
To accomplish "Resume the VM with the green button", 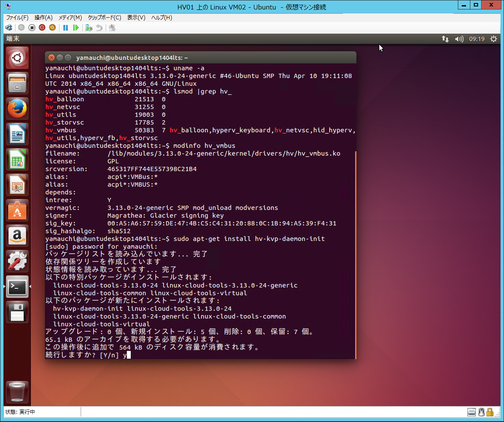I will 76,27.
